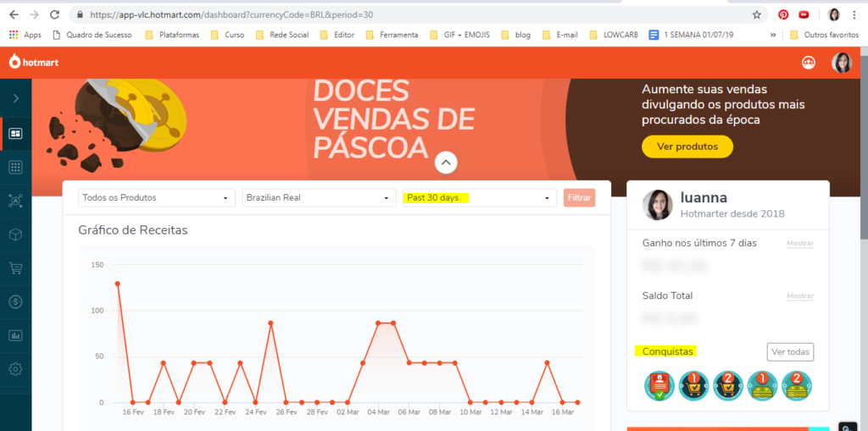Open the Plataformas bookmark folder

coord(172,35)
